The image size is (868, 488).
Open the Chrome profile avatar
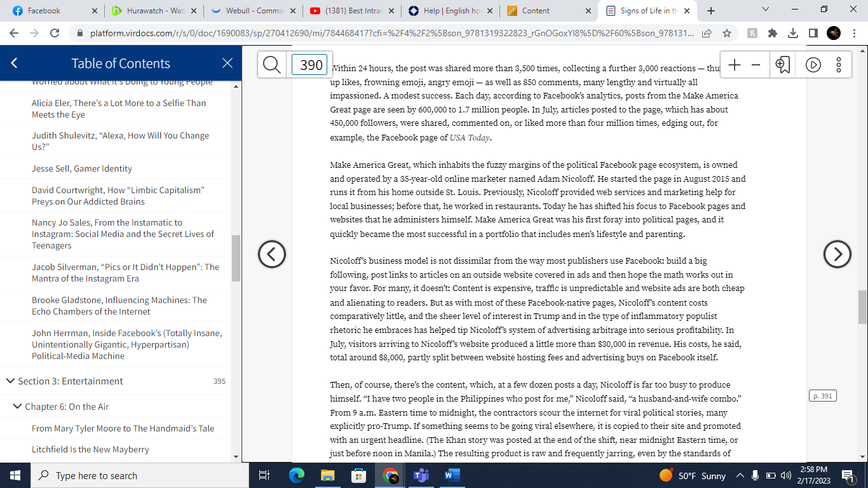pos(834,33)
